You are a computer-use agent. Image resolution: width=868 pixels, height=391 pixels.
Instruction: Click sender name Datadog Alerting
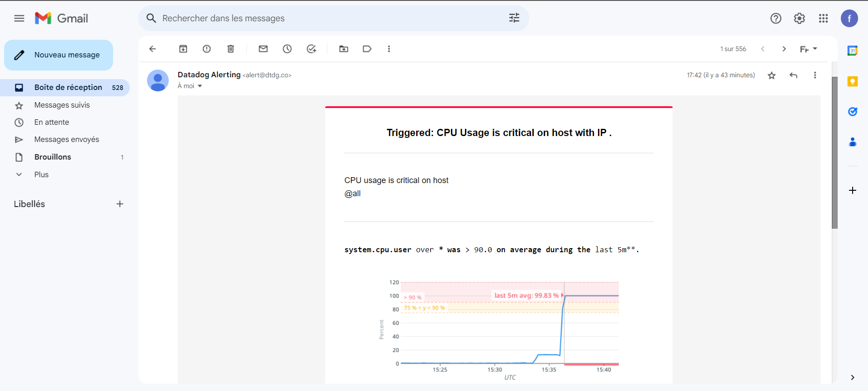point(209,75)
